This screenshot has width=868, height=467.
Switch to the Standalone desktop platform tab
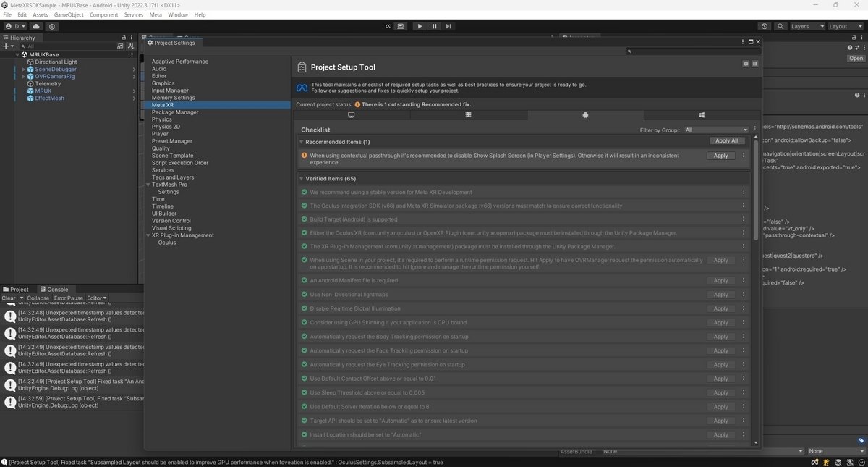(352, 115)
